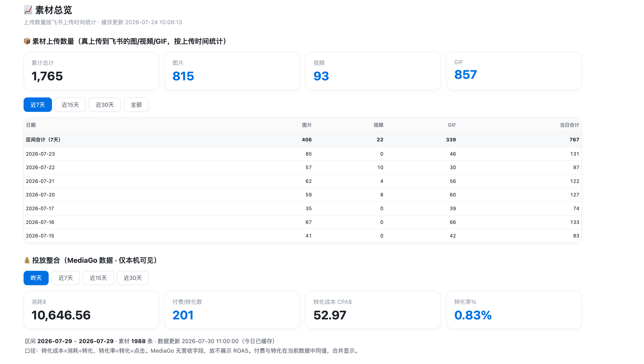The image size is (644, 364).
Task: Click the 图片 815 stat card
Action: [x=232, y=71]
